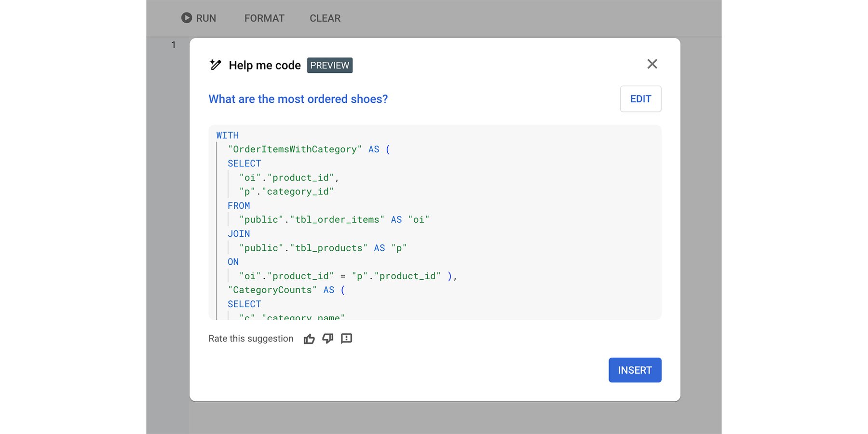Screen dimensions: 868x434
Task: Insert the suggested SQL with INSERT button
Action: tap(635, 370)
